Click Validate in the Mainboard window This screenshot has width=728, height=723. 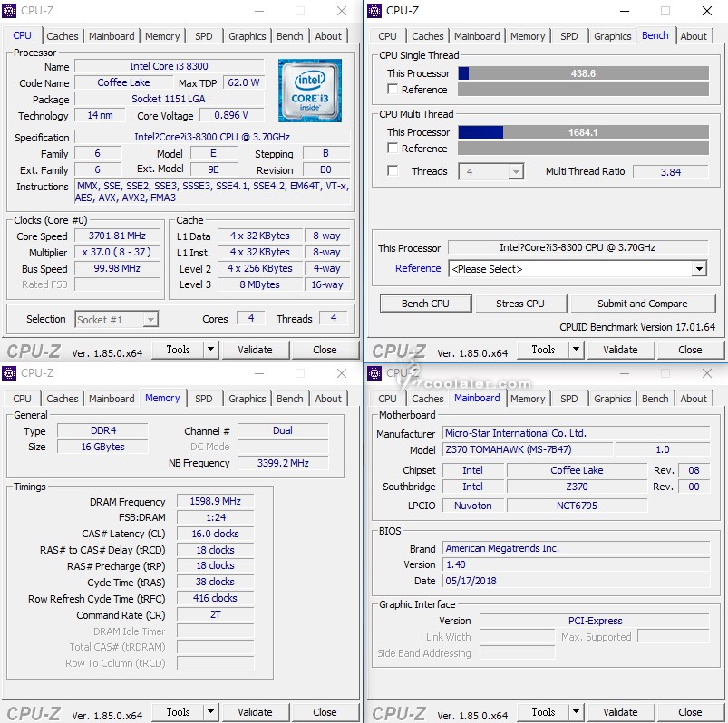click(620, 712)
